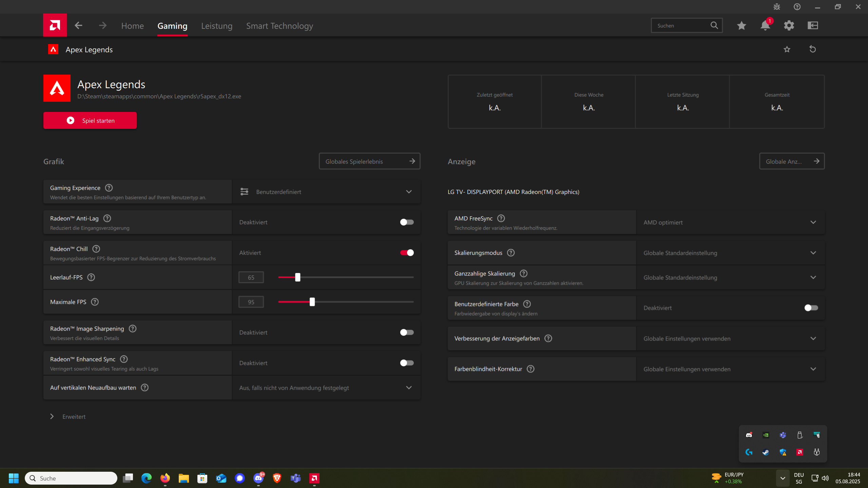Click the Maximale FPS slider handle
Image resolution: width=868 pixels, height=488 pixels.
click(312, 302)
